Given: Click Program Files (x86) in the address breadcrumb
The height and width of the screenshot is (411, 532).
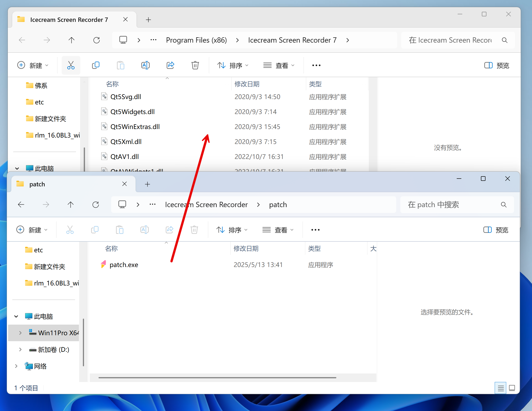Looking at the screenshot, I should 196,40.
